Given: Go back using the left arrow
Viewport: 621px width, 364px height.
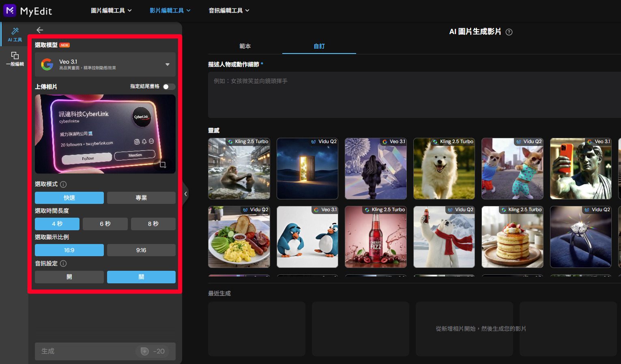Looking at the screenshot, I should [x=40, y=30].
